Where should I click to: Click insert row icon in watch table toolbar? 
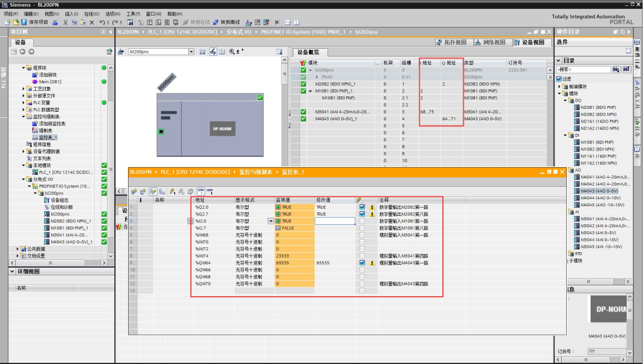point(134,191)
